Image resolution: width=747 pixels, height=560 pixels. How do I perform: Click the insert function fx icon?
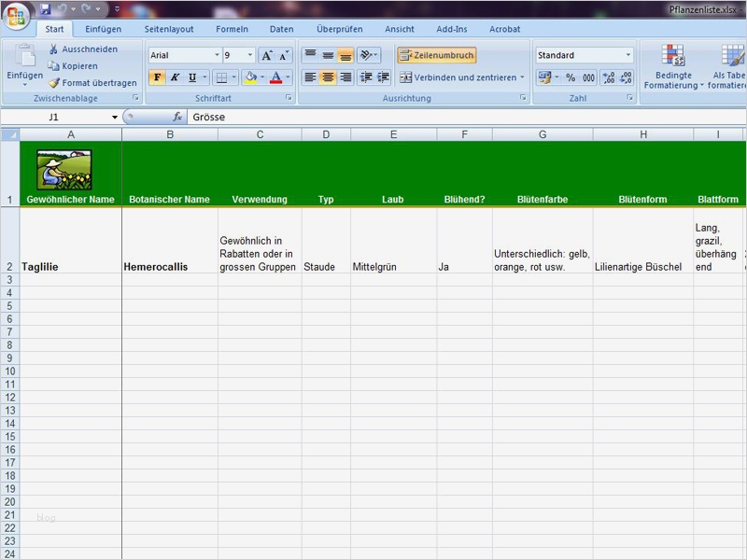click(177, 118)
